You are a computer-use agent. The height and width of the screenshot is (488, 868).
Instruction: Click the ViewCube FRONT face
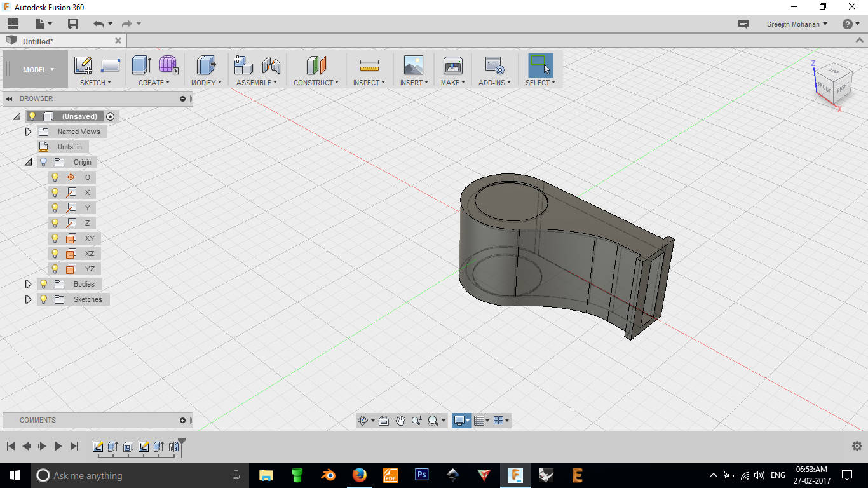[824, 88]
